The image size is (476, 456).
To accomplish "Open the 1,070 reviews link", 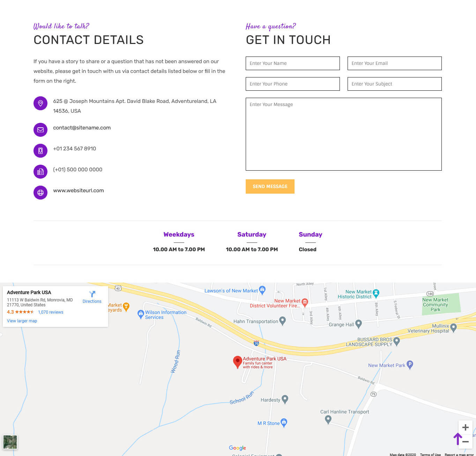I will click(x=51, y=312).
